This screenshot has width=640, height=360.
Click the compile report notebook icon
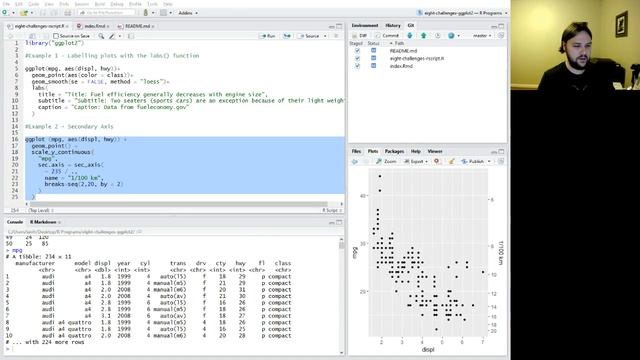point(131,36)
